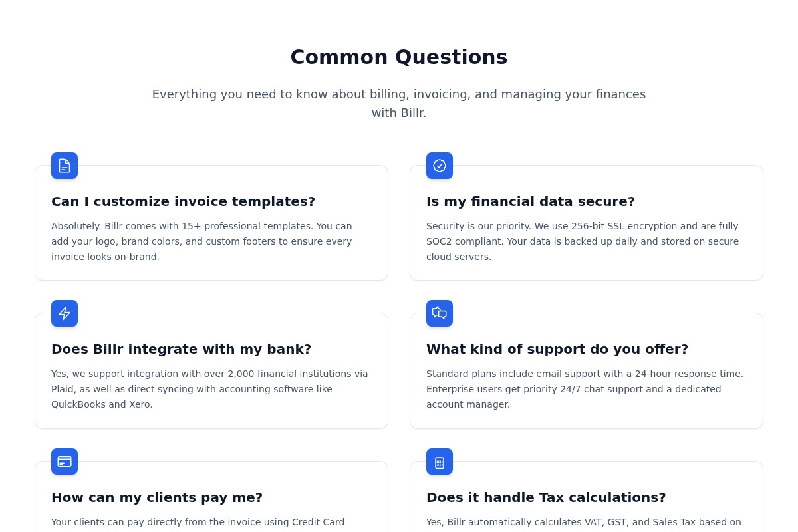Click the subtitle about billing and invoicing

point(399,103)
